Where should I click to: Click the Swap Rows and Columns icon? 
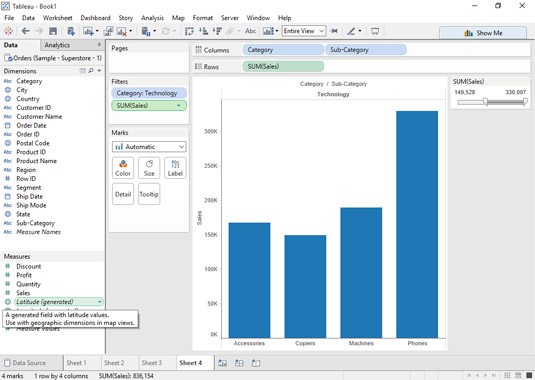(189, 31)
